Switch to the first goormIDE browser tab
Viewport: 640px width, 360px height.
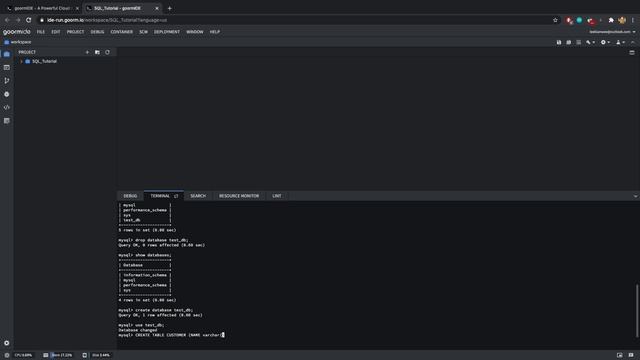(42, 8)
